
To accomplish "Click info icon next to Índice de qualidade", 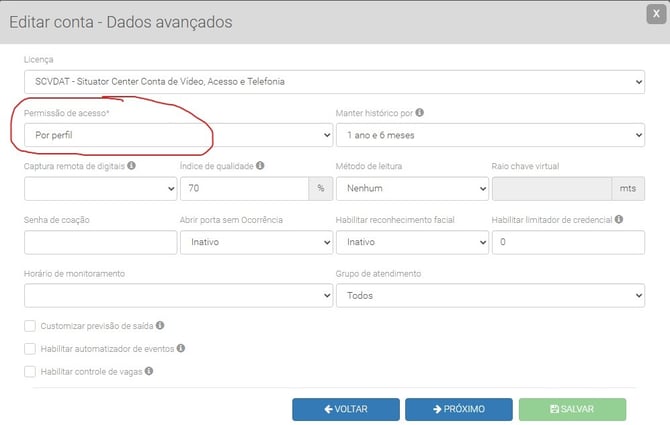I will 260,166.
